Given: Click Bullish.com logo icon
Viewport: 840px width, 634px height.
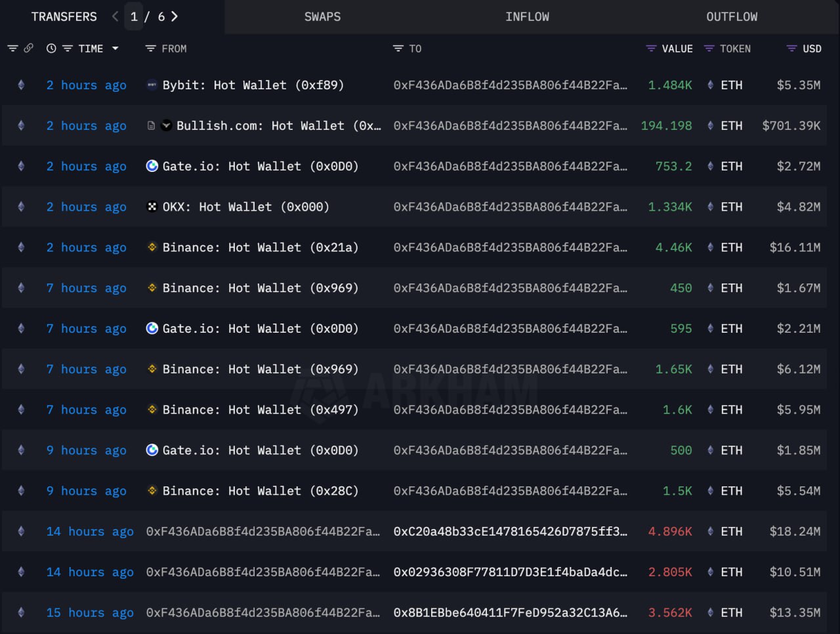Looking at the screenshot, I should (167, 125).
